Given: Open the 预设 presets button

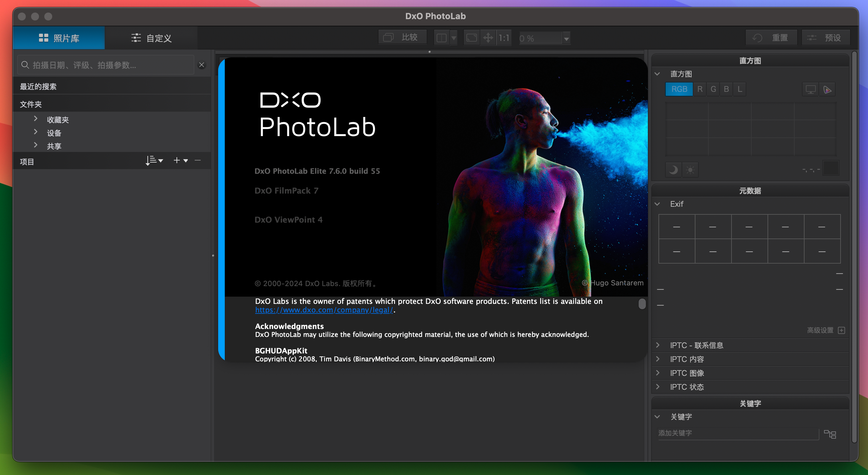Looking at the screenshot, I should click(x=826, y=38).
